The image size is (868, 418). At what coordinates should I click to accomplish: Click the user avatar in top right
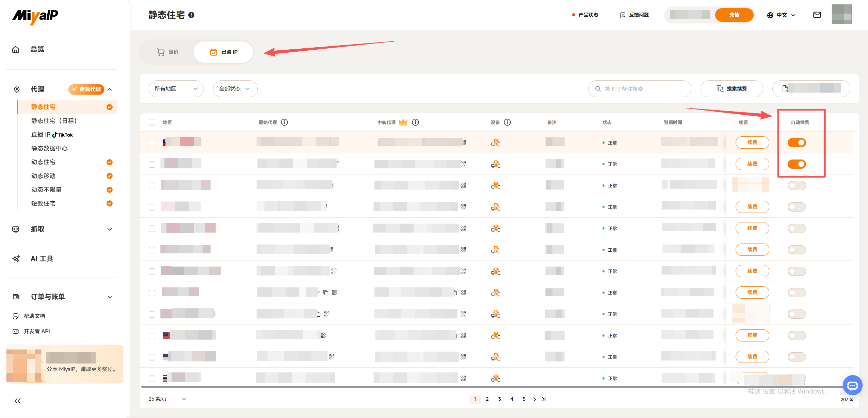point(842,14)
